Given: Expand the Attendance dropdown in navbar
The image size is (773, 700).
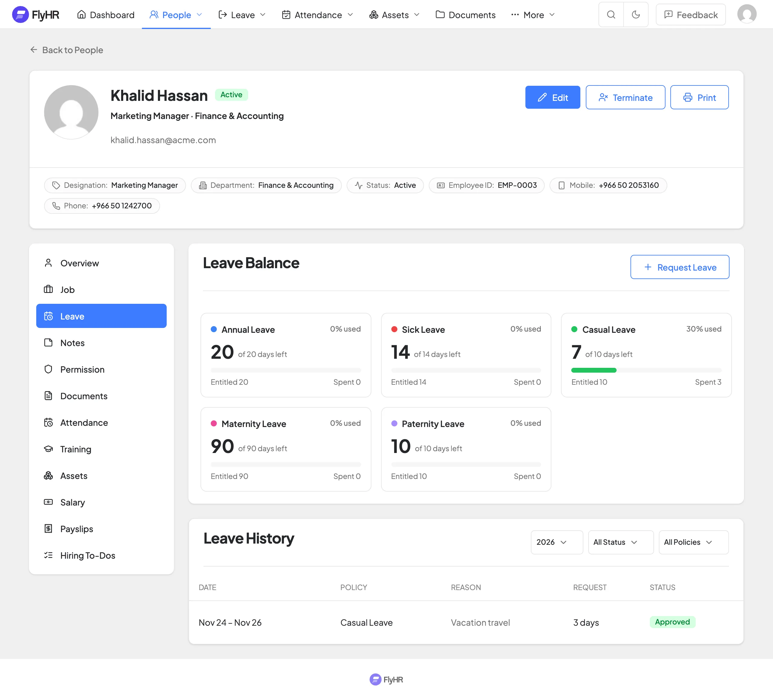Looking at the screenshot, I should tap(317, 14).
